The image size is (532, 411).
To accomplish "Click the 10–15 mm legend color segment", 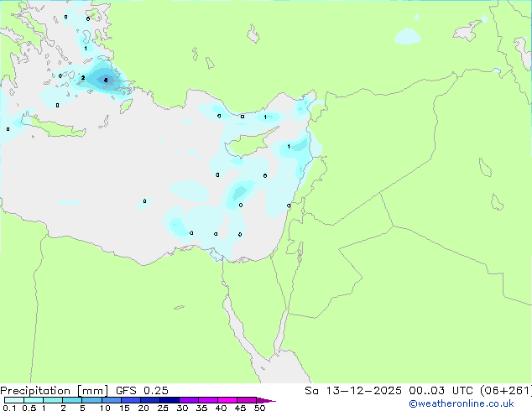I will click(112, 400).
